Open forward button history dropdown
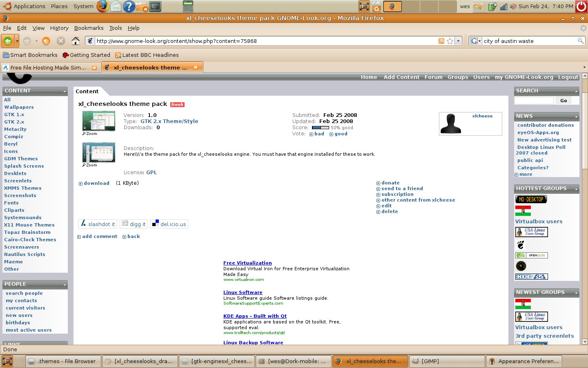Viewport: 588px width, 368px height. [x=36, y=41]
